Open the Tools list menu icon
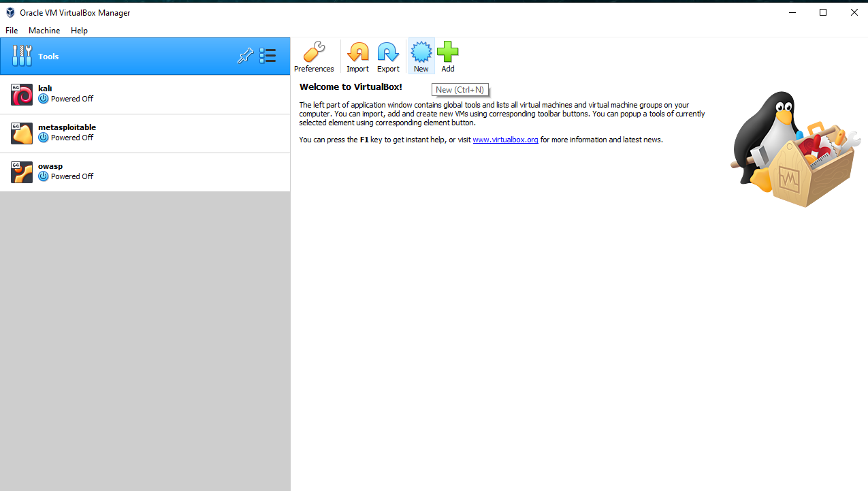868x491 pixels. pyautogui.click(x=268, y=56)
